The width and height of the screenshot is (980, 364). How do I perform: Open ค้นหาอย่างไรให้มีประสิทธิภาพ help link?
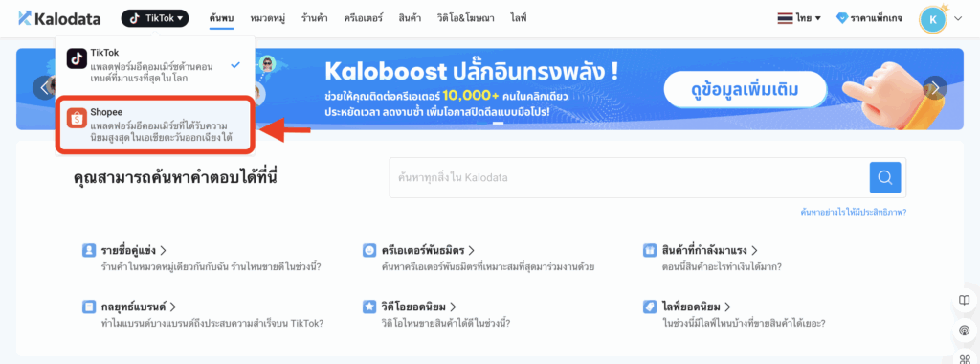tap(853, 212)
